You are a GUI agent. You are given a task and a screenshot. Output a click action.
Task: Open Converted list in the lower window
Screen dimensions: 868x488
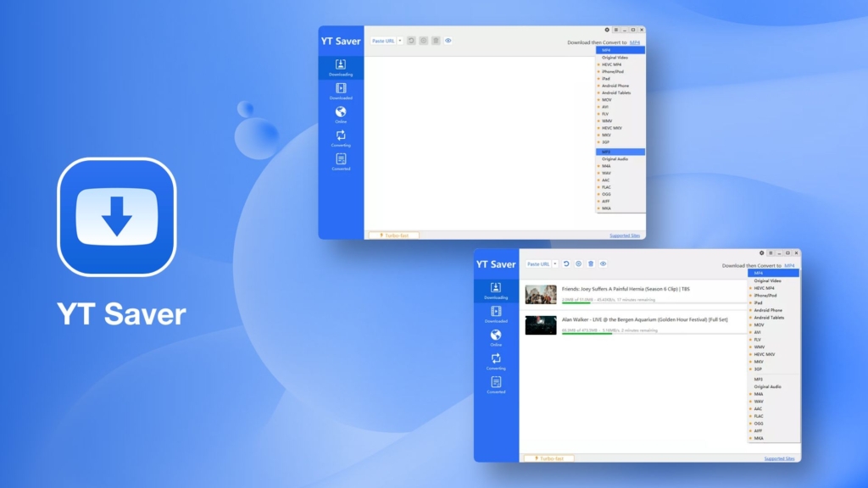495,385
